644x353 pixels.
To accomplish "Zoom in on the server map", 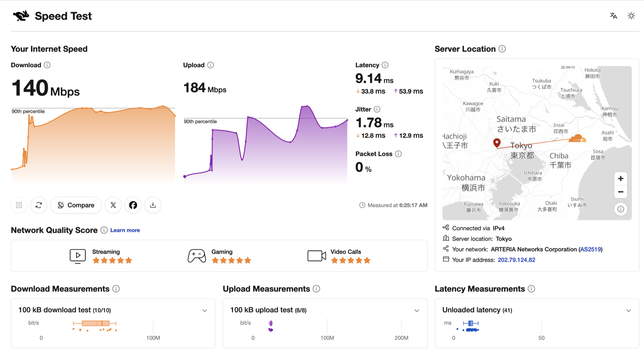I will 621,178.
